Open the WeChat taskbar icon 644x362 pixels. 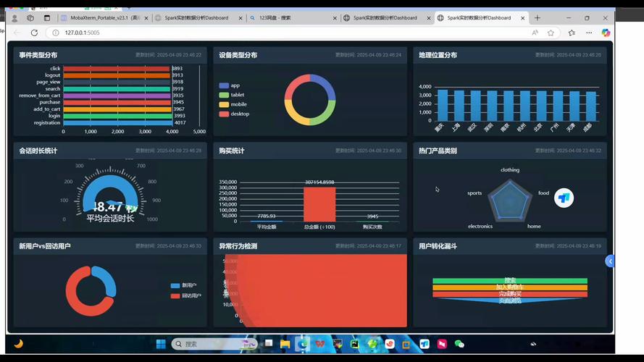(459, 344)
